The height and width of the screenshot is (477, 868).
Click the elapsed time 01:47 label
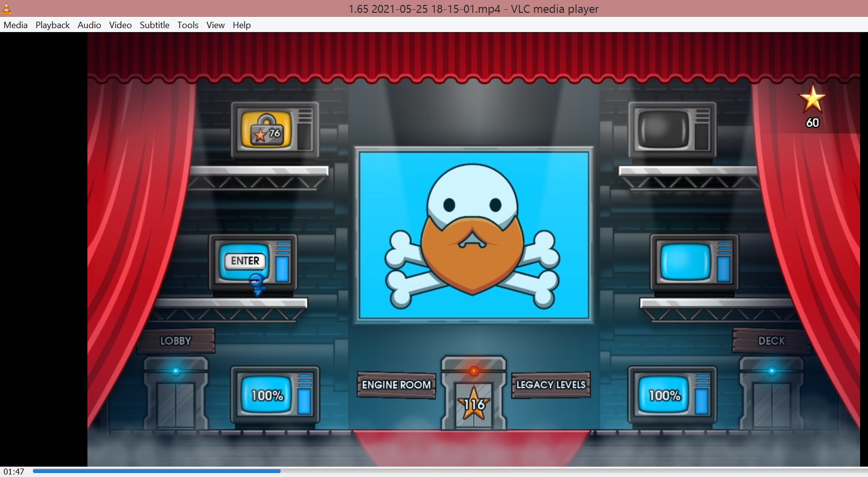[x=14, y=472]
